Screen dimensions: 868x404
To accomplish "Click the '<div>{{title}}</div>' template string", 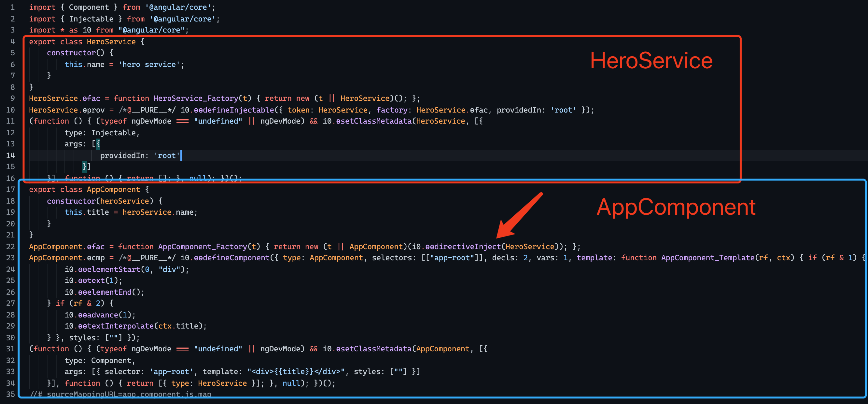I will click(296, 371).
